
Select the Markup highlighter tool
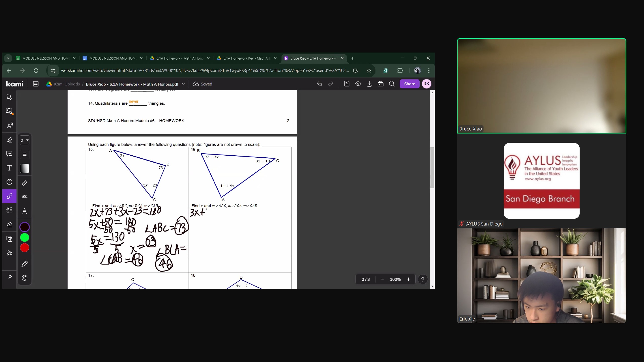(9, 140)
